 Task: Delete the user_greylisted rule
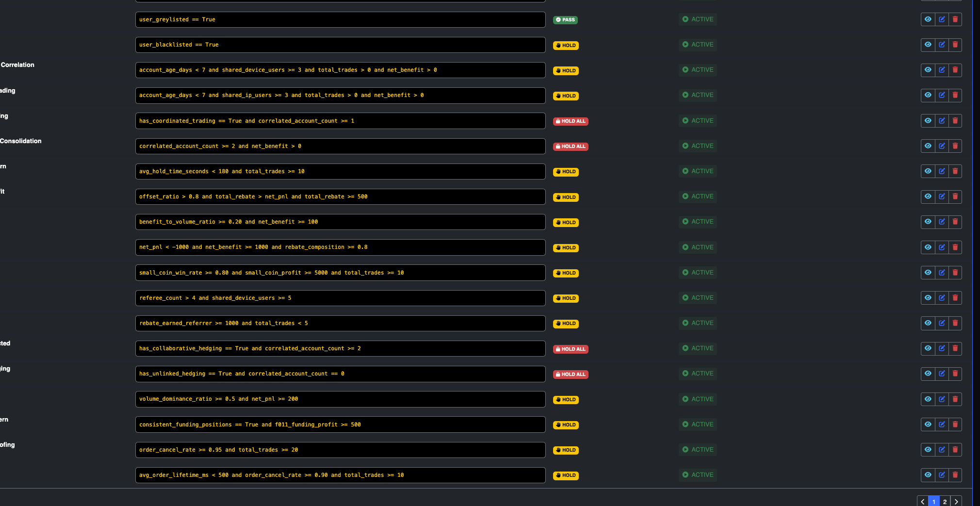pyautogui.click(x=955, y=19)
